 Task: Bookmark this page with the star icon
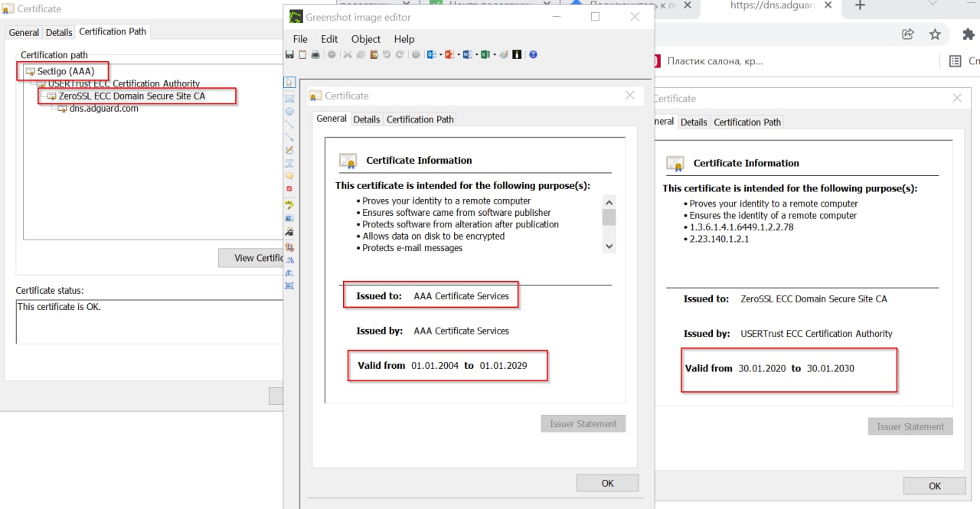pyautogui.click(x=935, y=34)
